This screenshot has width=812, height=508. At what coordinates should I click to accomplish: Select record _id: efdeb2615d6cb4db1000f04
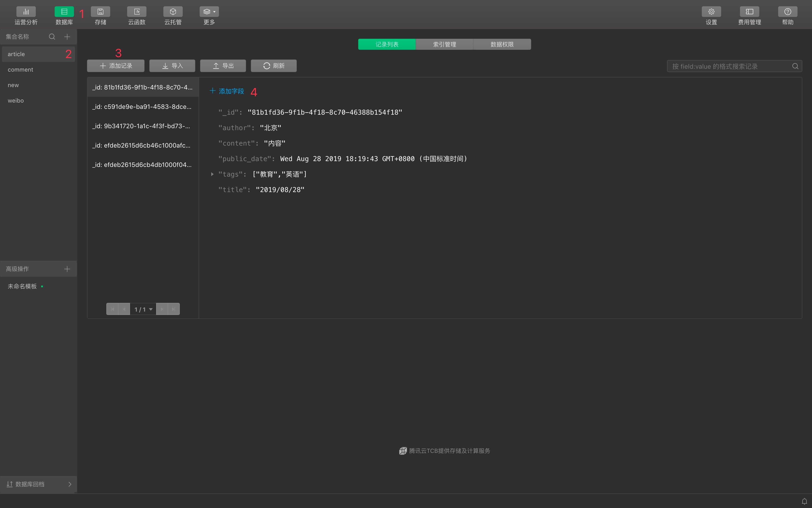143,165
